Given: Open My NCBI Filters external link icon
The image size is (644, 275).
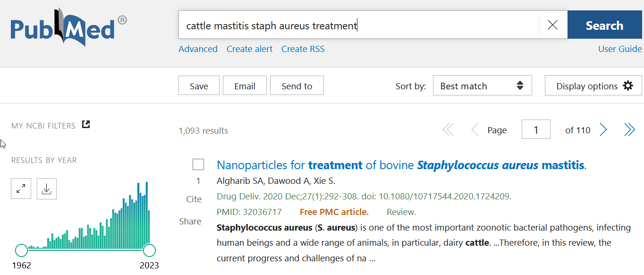Looking at the screenshot, I should [x=86, y=125].
